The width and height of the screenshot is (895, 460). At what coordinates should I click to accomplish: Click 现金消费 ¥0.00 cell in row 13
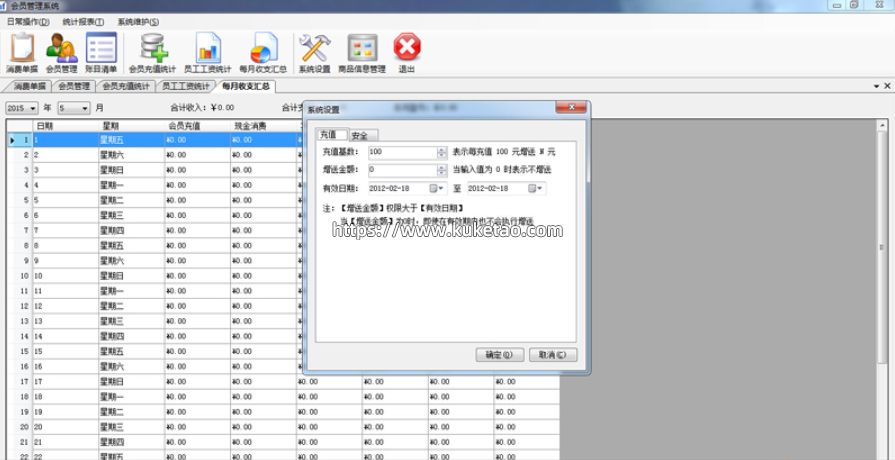[264, 321]
